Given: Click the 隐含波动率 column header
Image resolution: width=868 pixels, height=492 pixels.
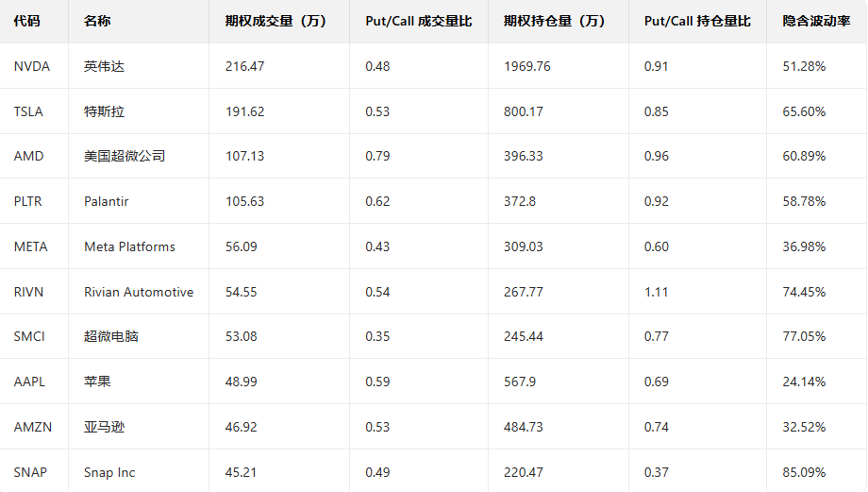Looking at the screenshot, I should pyautogui.click(x=810, y=21).
